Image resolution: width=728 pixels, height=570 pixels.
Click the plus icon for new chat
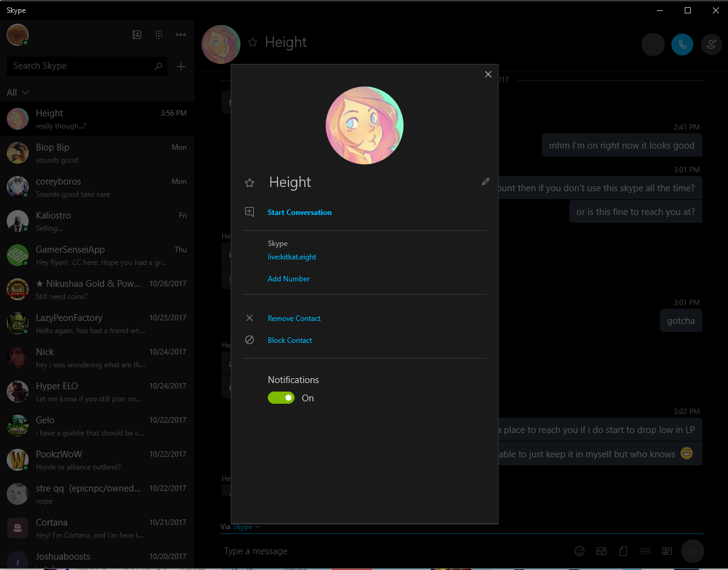[x=181, y=66]
